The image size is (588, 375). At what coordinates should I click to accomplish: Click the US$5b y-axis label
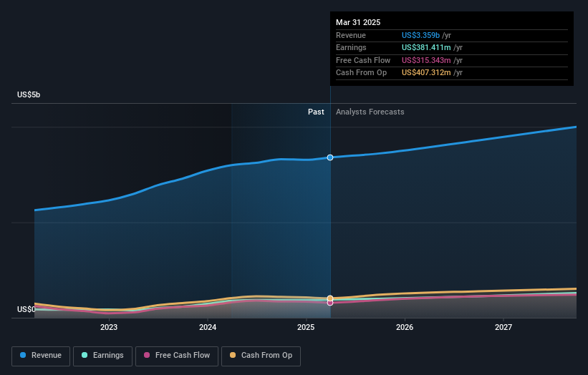tap(29, 94)
